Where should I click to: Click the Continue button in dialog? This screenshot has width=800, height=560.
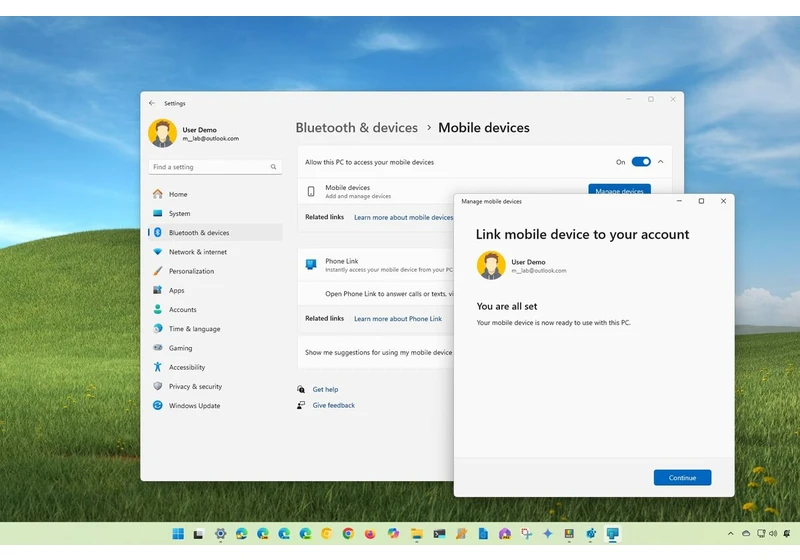click(682, 478)
